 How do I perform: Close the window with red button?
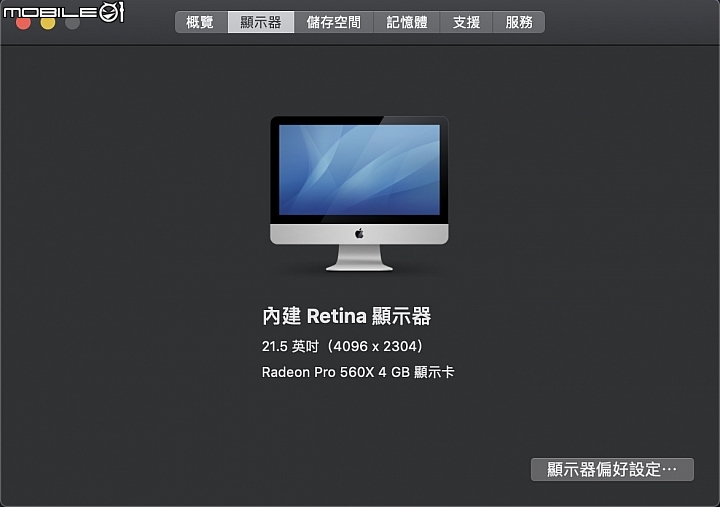(x=23, y=23)
